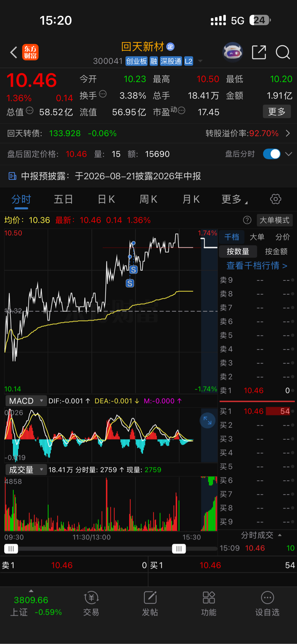297x644 pixels.
Task: Switch to the 五日 tab
Action: click(x=63, y=199)
